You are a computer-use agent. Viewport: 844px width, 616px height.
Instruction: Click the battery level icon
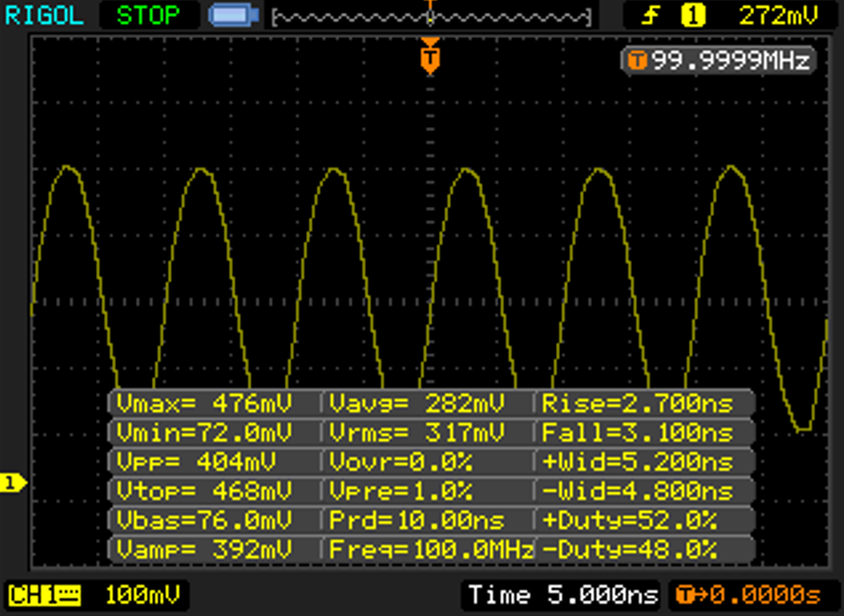(232, 15)
